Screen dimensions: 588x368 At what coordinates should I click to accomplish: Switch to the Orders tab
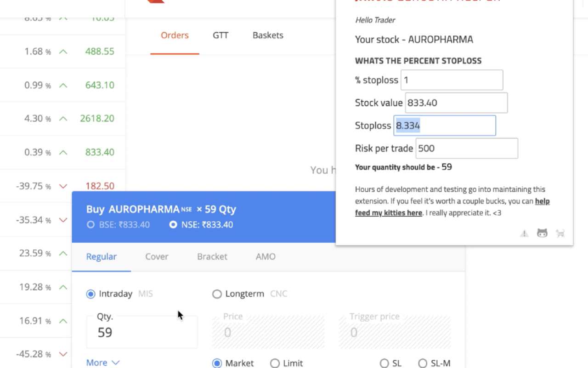coord(175,35)
